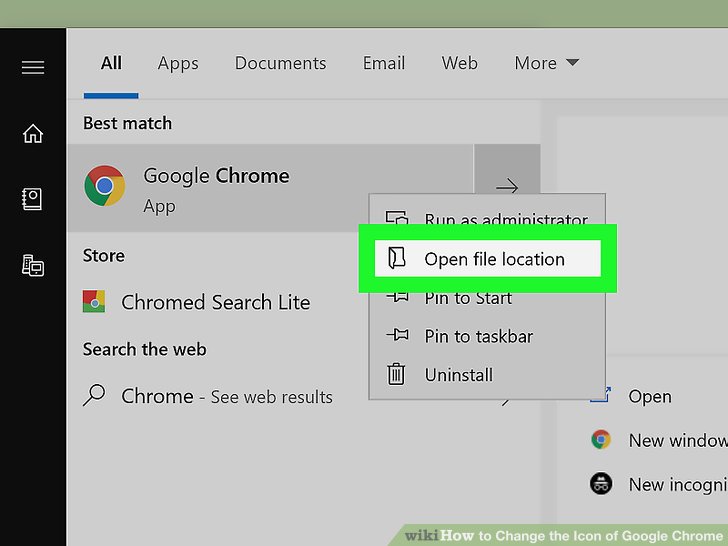Select Chromed Search Lite result
This screenshot has width=728, height=546.
[x=215, y=302]
